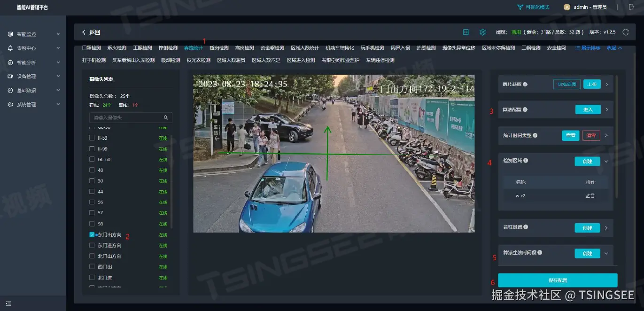The height and width of the screenshot is (311, 644).
Task: Click the delete icon for w_r2
Action: 592,195
